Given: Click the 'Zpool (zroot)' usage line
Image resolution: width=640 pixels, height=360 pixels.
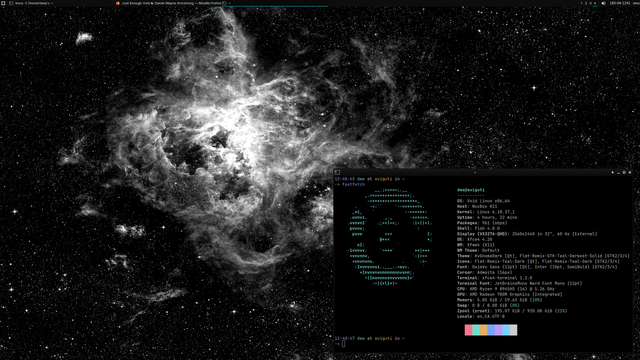Looking at the screenshot, I should (x=512, y=311).
